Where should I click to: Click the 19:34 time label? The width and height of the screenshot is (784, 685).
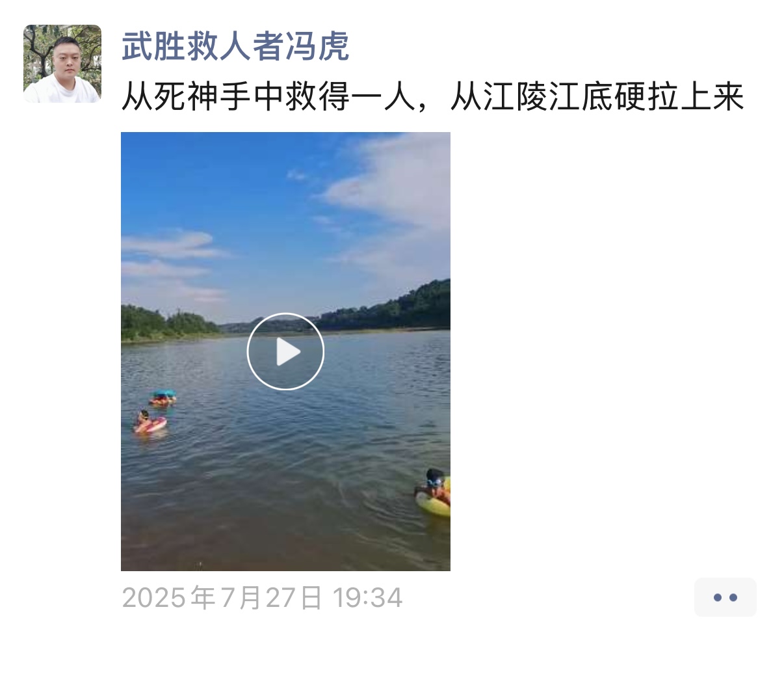(x=367, y=597)
